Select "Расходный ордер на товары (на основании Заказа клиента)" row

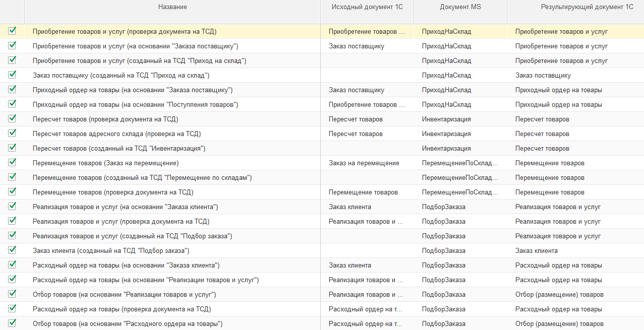click(x=126, y=266)
